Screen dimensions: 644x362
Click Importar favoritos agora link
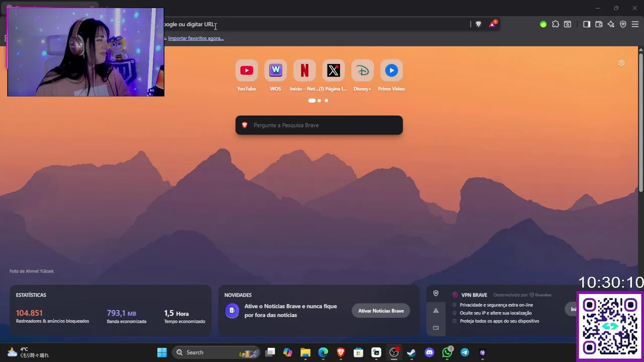click(x=196, y=38)
